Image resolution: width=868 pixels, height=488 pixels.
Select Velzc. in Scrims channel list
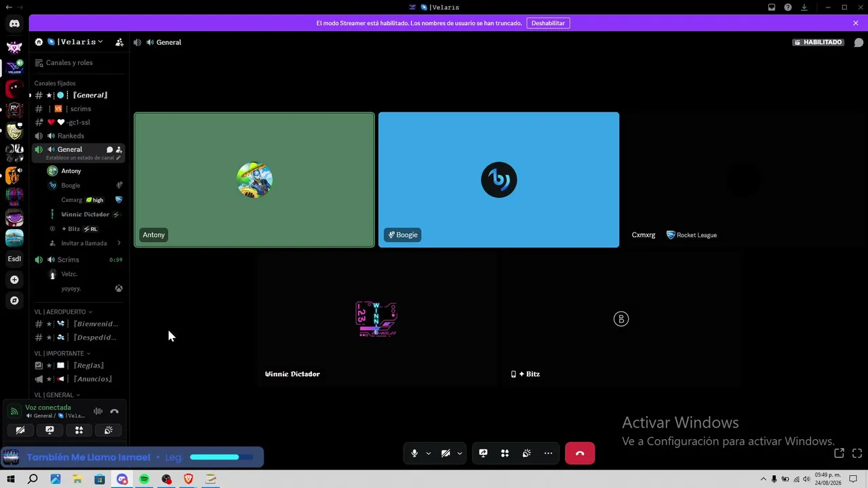pos(85,274)
